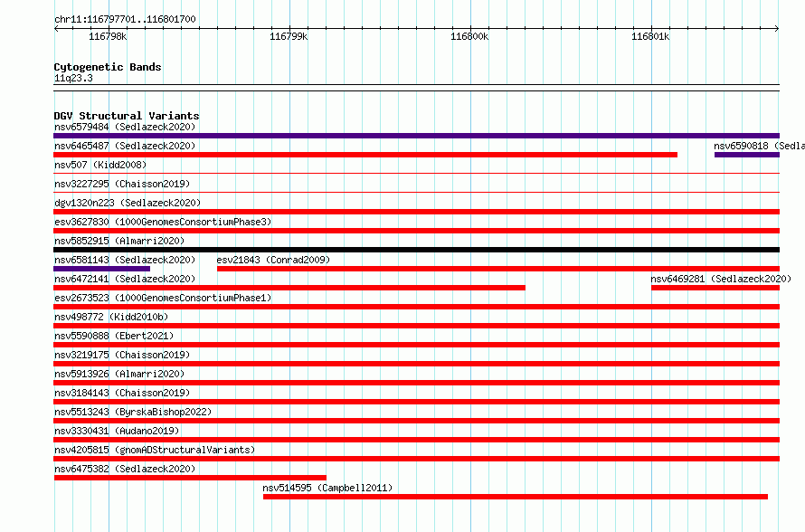The width and height of the screenshot is (805, 532).
Task: Click the 116800k ruler tick label
Action: click(x=469, y=36)
